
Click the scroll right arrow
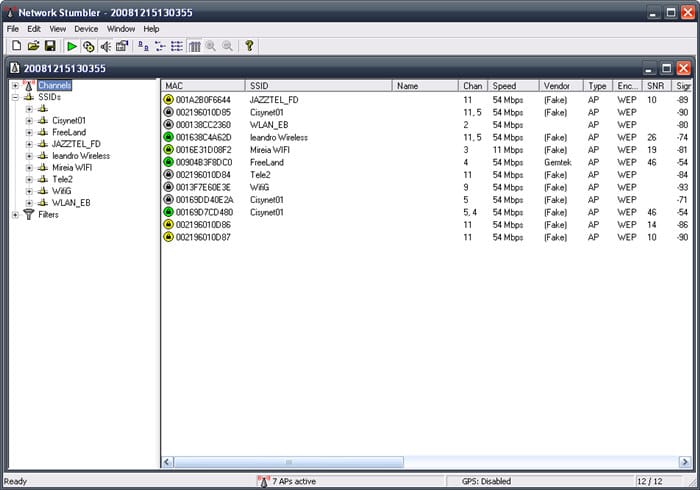[x=685, y=462]
